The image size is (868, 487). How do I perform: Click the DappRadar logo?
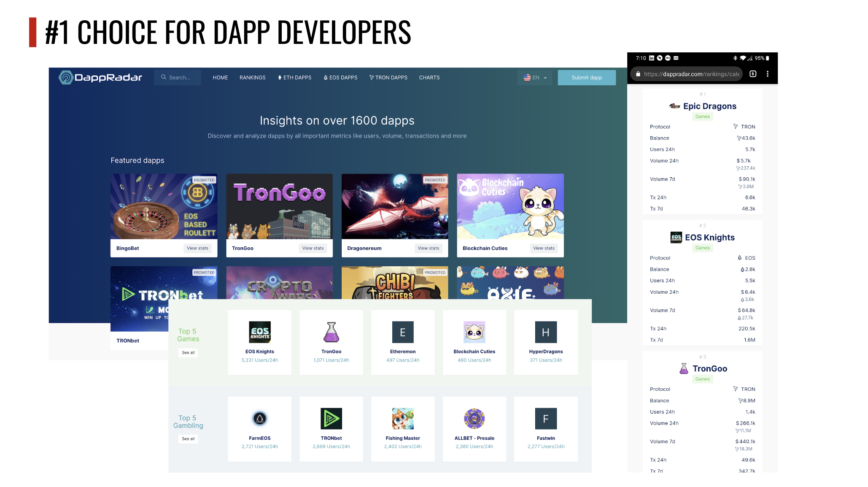[100, 78]
